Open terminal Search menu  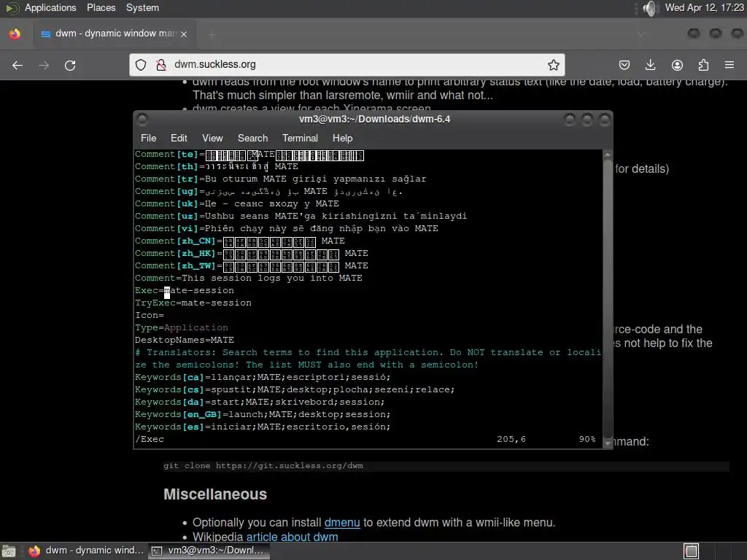[x=252, y=138]
